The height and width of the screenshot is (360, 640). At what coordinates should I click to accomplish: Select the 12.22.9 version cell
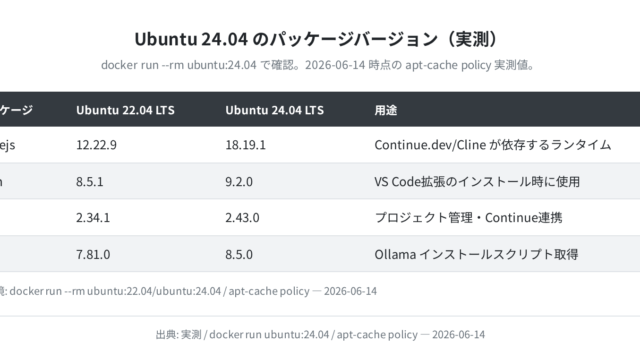point(96,145)
